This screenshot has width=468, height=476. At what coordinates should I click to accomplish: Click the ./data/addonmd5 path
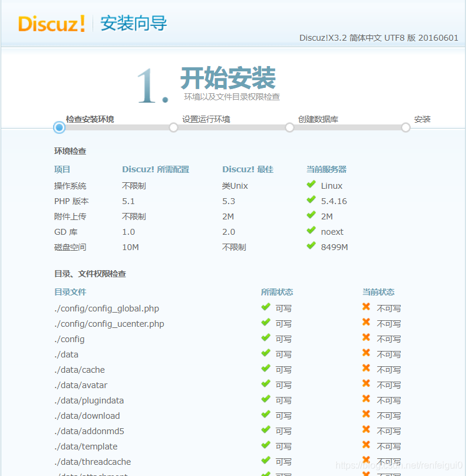coord(89,431)
